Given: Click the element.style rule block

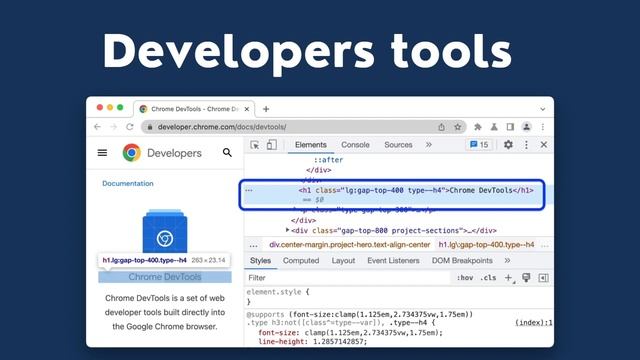Looking at the screenshot, I should tap(399, 297).
